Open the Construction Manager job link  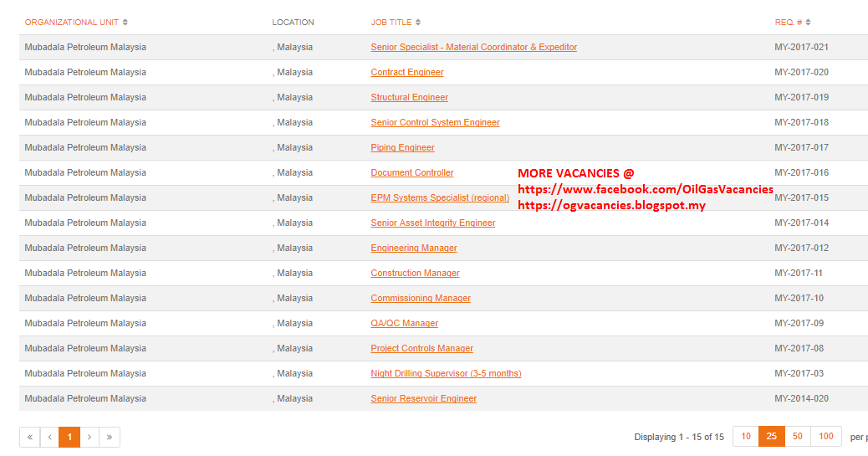[415, 273]
